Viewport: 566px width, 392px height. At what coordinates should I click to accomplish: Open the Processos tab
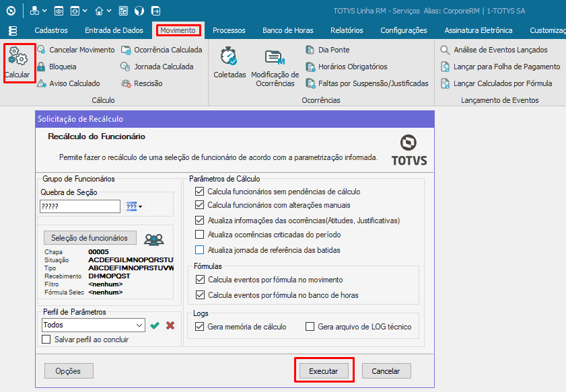(x=229, y=30)
